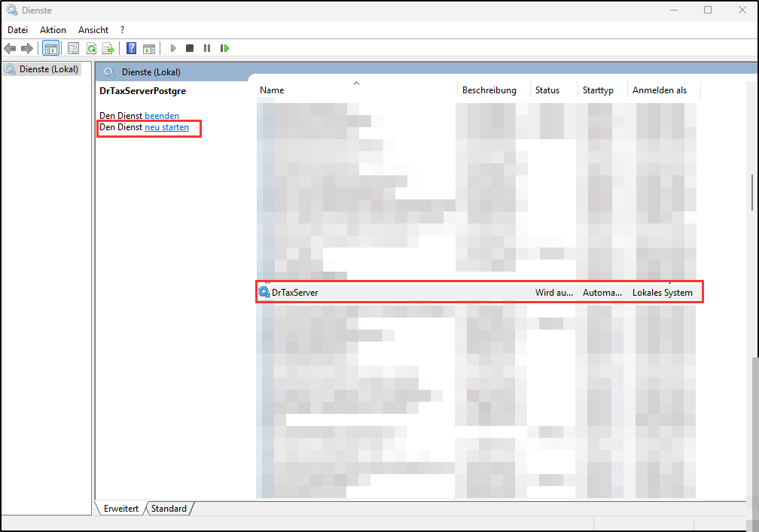Sort by the Status column header
Screen dimensions: 759x532
553,90
